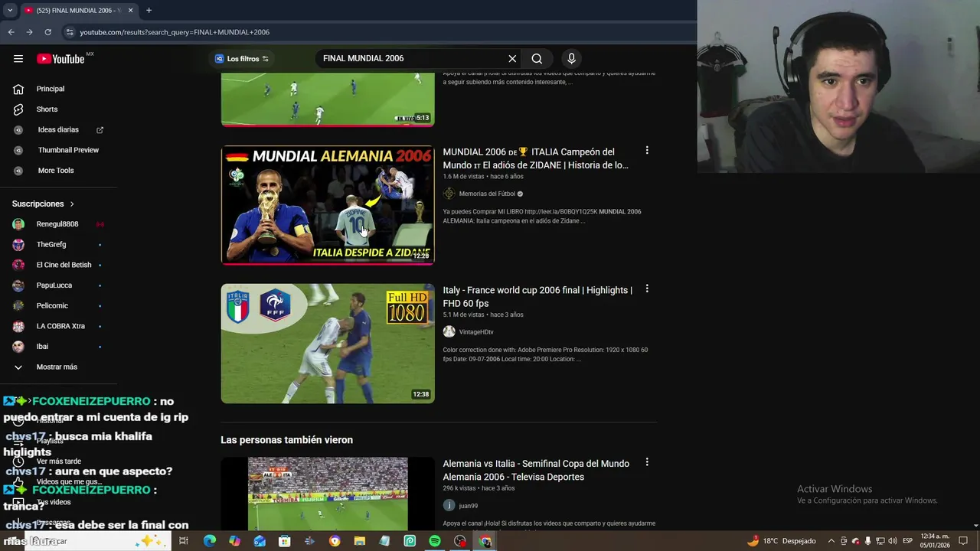This screenshot has height=551, width=980.
Task: Go back in browser history
Action: point(11,32)
